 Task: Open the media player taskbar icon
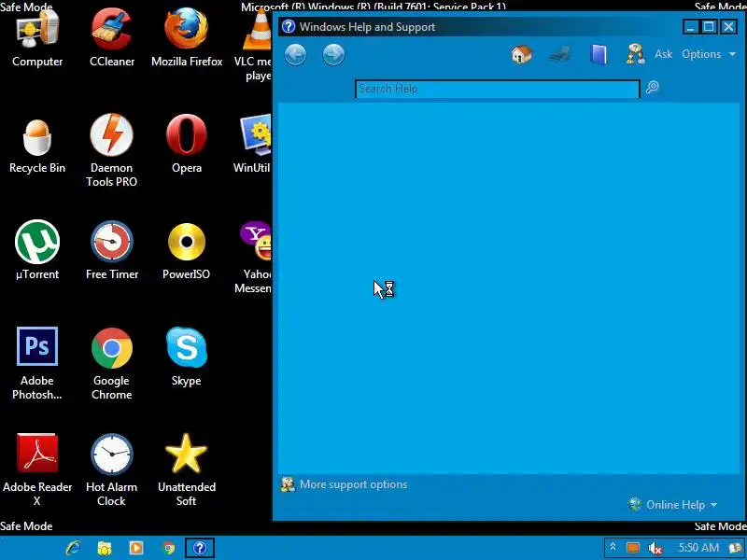136,548
